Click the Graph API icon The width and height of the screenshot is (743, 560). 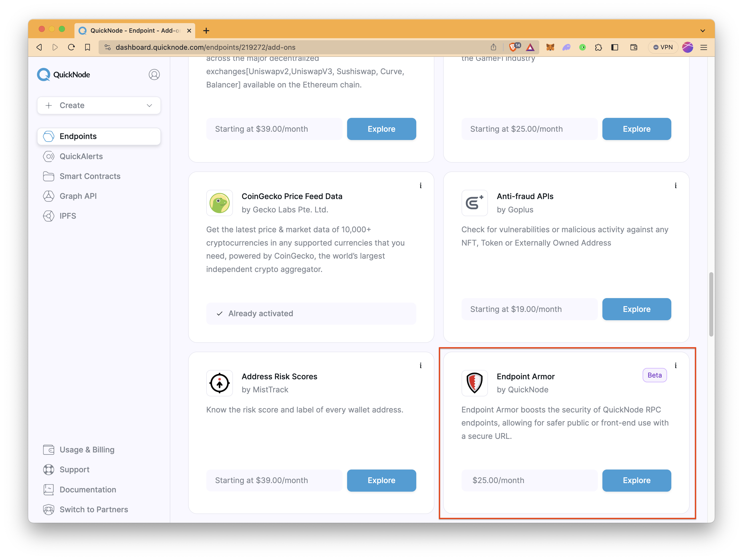tap(49, 196)
